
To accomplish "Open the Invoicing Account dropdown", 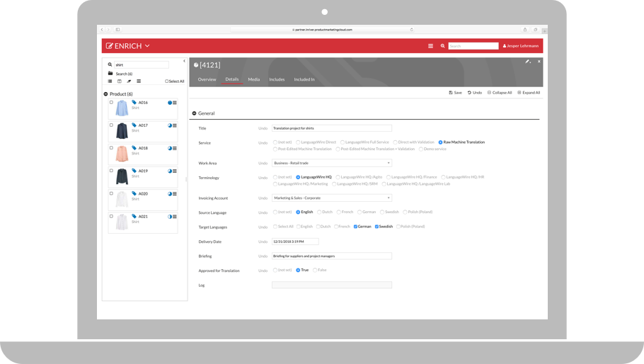I will pyautogui.click(x=332, y=198).
